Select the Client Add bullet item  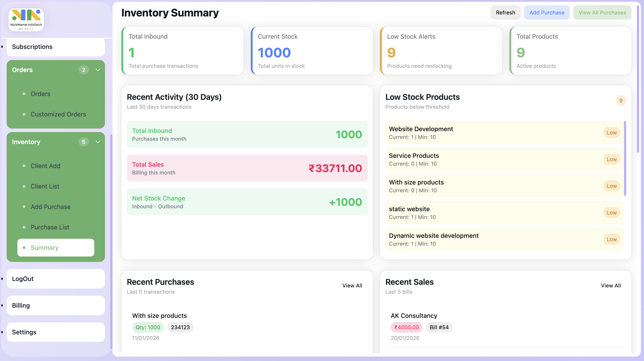(46, 166)
